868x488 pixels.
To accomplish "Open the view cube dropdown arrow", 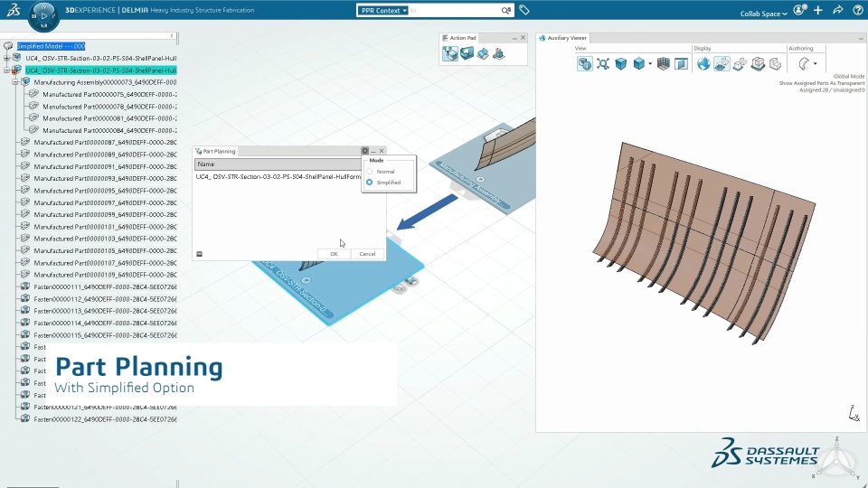I will pyautogui.click(x=650, y=63).
